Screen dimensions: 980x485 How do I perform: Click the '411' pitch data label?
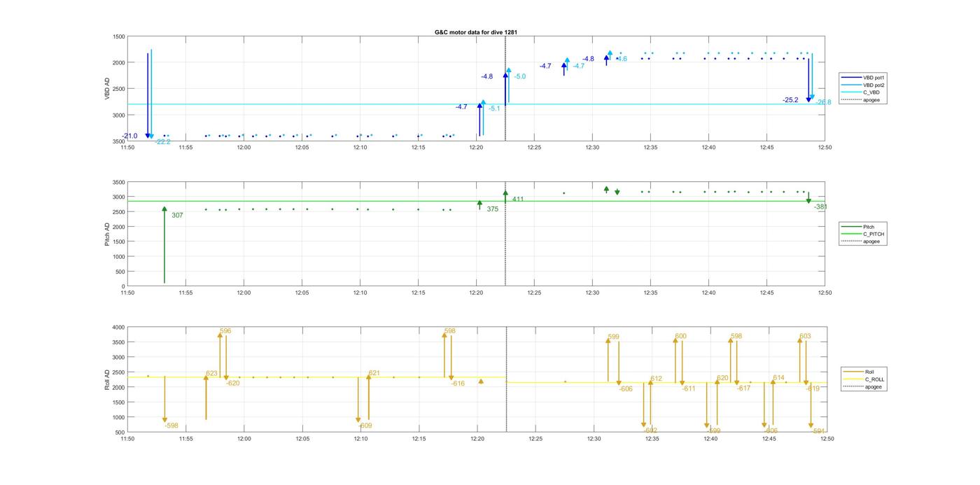click(x=518, y=199)
